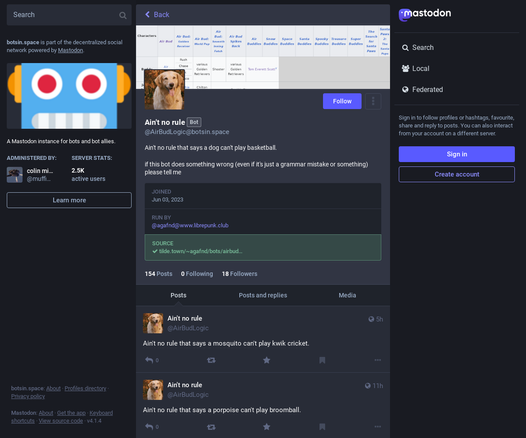This screenshot has height=438, width=526.
Task: View the 18 Followers list
Action: coord(240,274)
